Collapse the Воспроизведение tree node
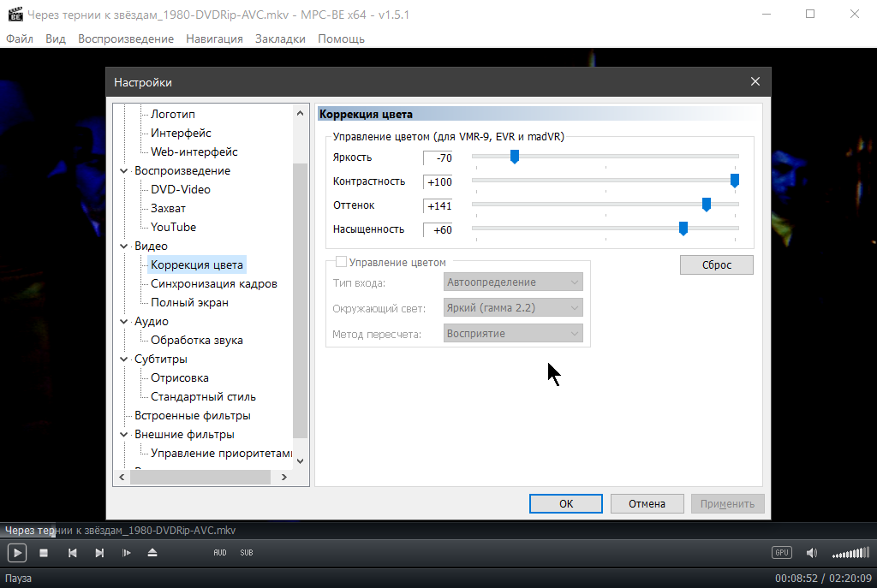This screenshot has width=877, height=588. tap(124, 171)
